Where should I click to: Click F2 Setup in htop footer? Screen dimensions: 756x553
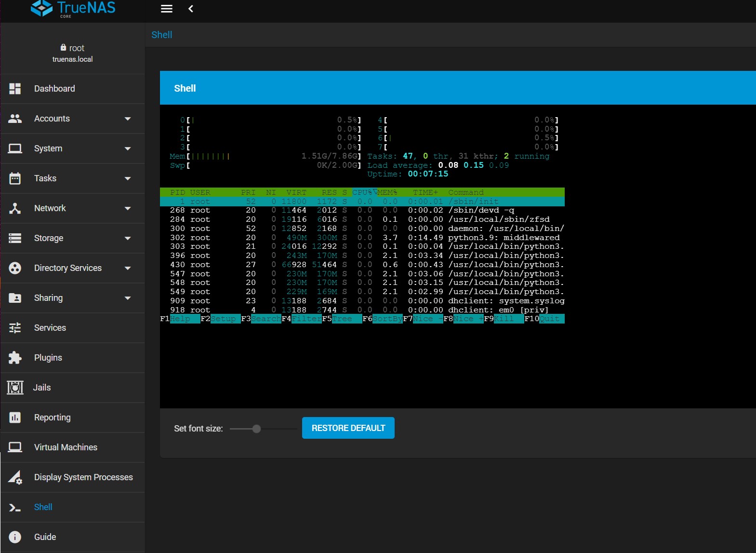[221, 319]
